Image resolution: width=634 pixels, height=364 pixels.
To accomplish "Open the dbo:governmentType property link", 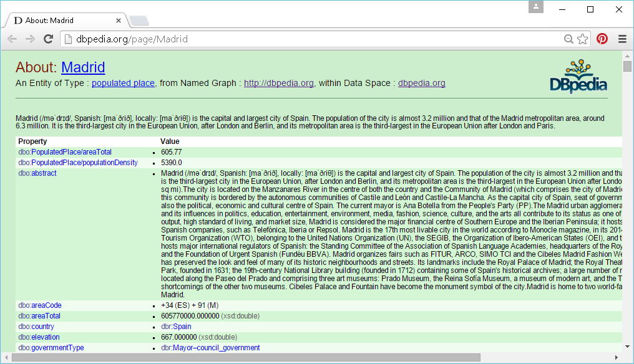I will 51,347.
